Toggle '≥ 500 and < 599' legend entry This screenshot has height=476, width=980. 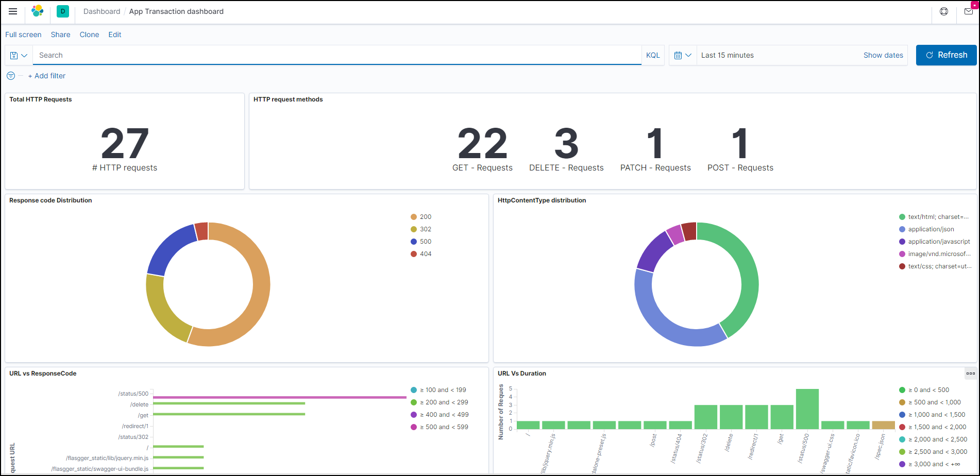point(440,427)
